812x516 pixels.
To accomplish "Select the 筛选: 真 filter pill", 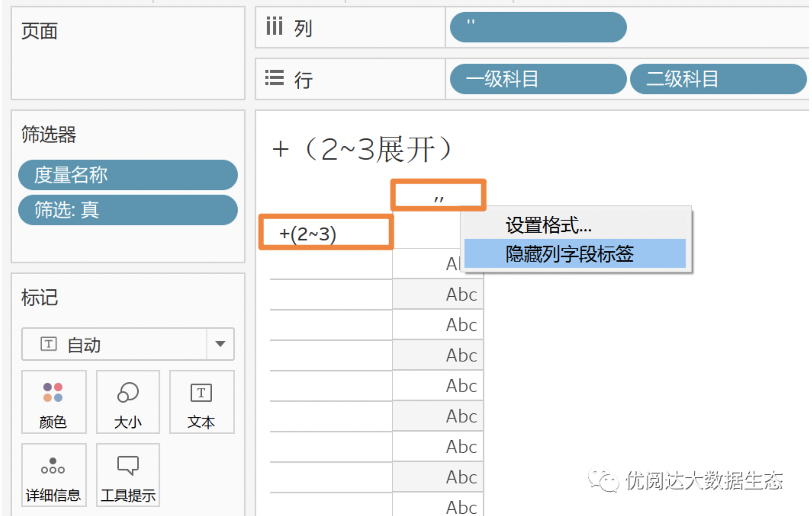I will [x=128, y=210].
